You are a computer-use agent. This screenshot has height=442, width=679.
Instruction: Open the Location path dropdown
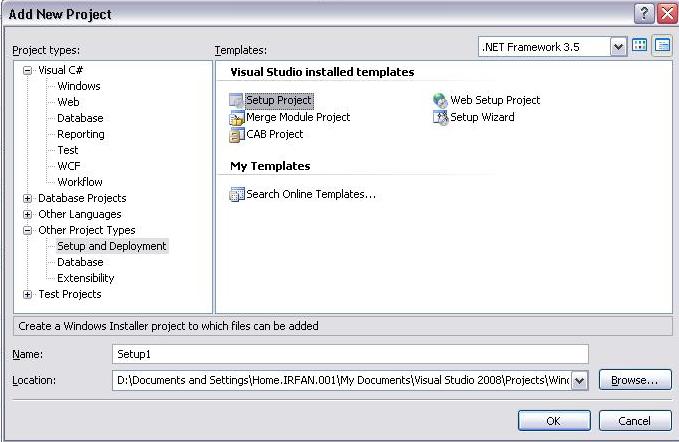(579, 380)
